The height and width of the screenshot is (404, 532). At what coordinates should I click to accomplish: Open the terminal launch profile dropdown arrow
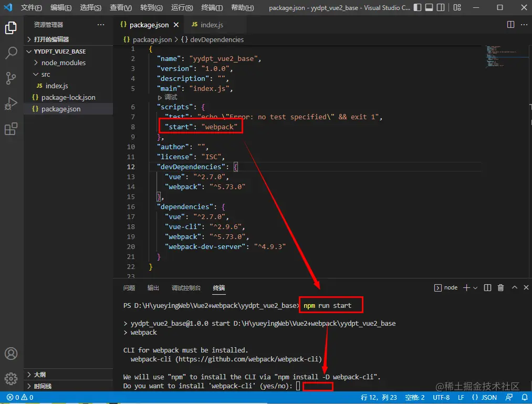tap(475, 288)
